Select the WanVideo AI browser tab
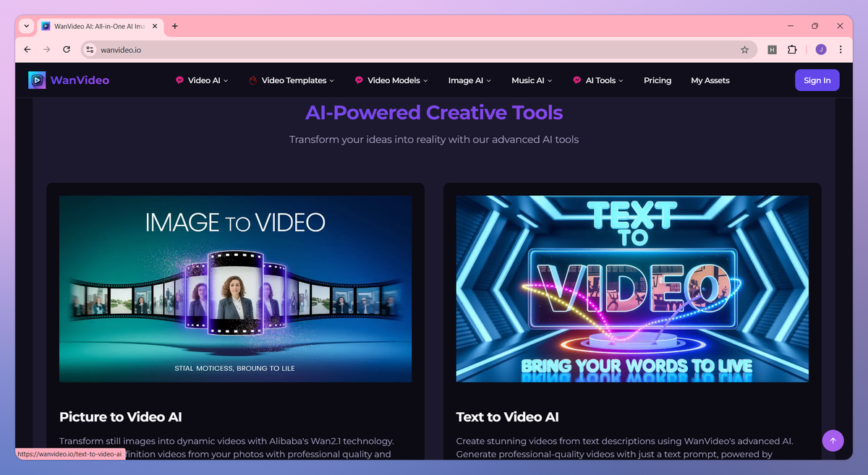The height and width of the screenshot is (475, 868). coord(98,26)
